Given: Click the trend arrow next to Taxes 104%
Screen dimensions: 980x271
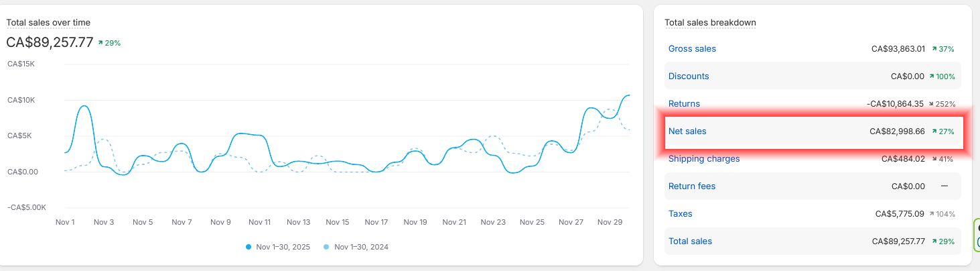Looking at the screenshot, I should pos(932,214).
